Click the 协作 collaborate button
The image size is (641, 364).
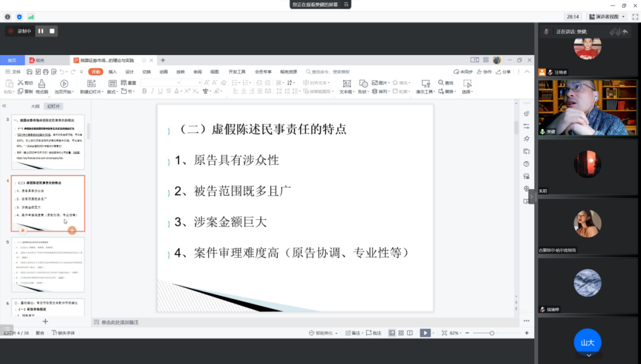(484, 72)
